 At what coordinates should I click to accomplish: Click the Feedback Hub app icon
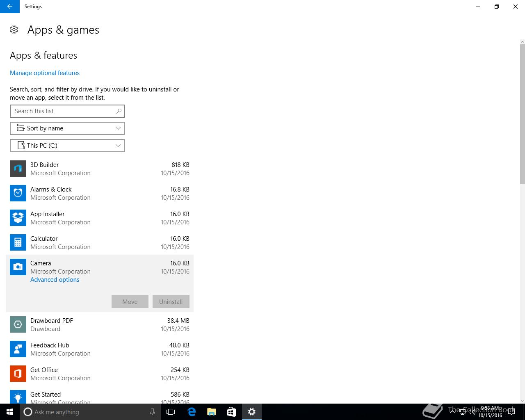(x=18, y=349)
